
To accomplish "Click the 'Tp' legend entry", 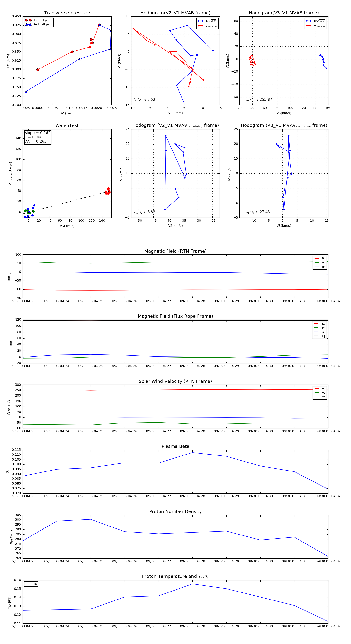I will tap(31, 584).
